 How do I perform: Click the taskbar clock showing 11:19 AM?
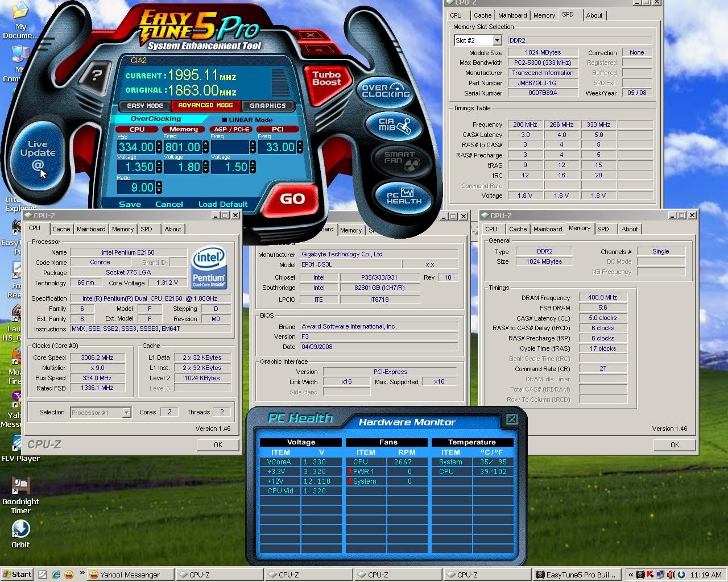[706, 575]
